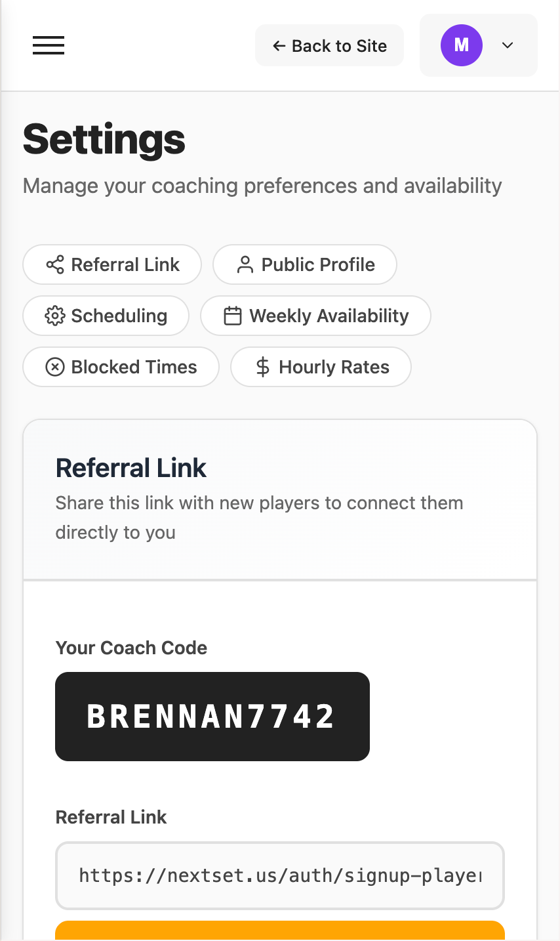
Task: Click inside the referral link URL field
Action: [280, 875]
